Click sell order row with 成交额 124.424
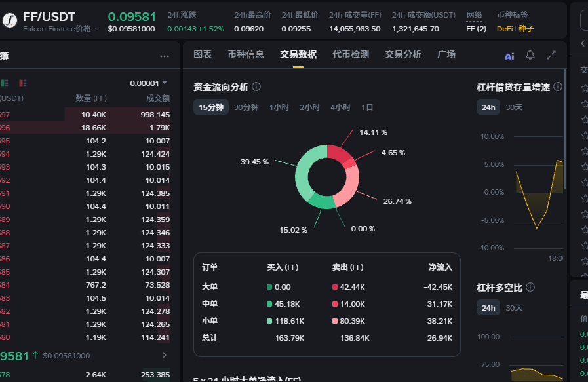Viewport: 588px width, 382px height. pyautogui.click(x=85, y=154)
